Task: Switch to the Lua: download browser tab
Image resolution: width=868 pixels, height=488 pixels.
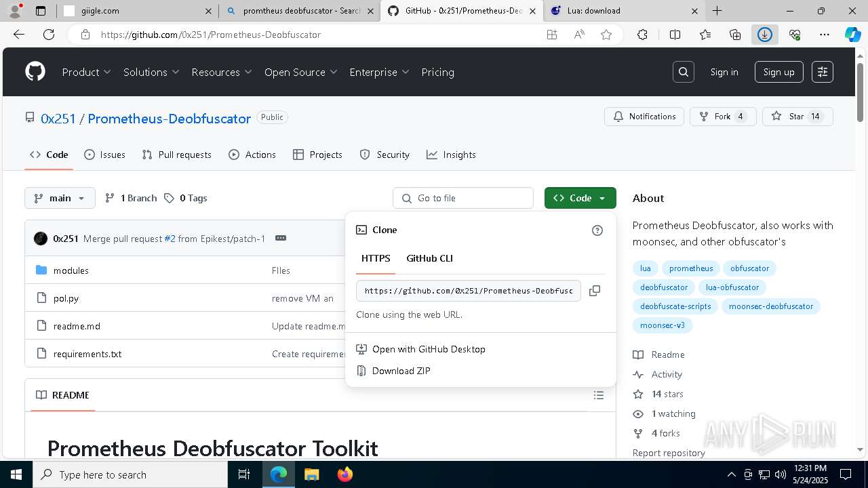Action: (623, 11)
